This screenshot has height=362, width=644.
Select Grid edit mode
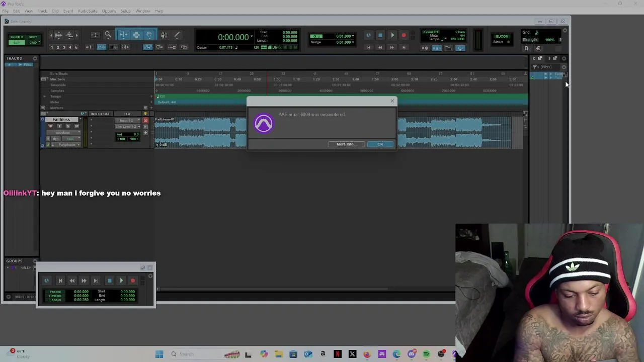click(33, 42)
